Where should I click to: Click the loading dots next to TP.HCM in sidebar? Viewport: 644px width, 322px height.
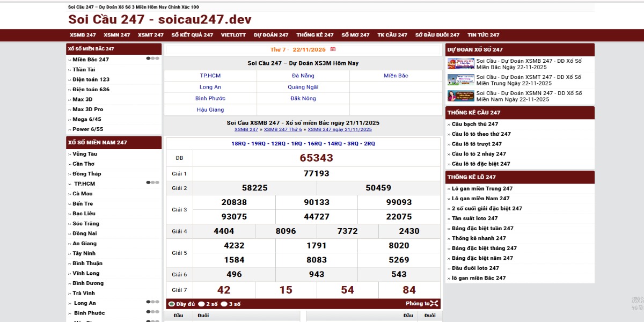click(x=152, y=182)
